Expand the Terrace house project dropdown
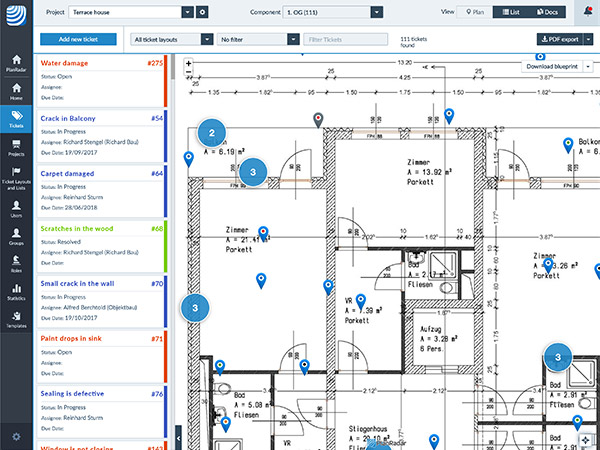The image size is (600, 450). tap(187, 12)
